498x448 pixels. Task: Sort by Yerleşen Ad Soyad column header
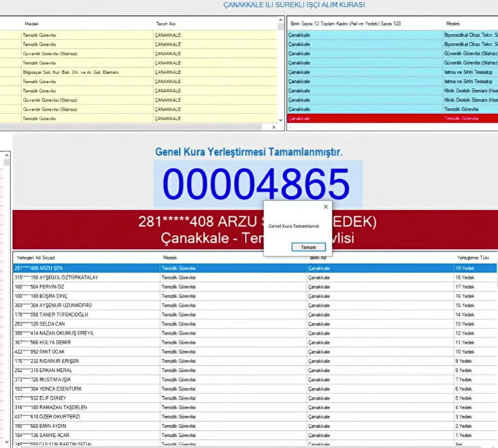point(36,257)
